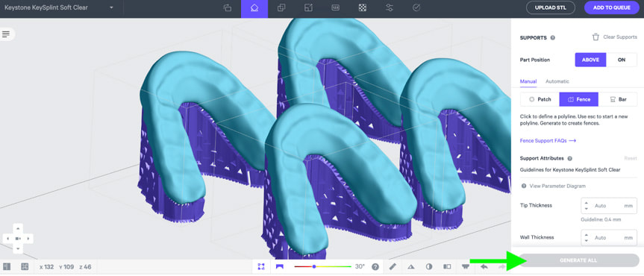Click the GENERATE ALL button
This screenshot has height=276, width=644.
coord(578,260)
